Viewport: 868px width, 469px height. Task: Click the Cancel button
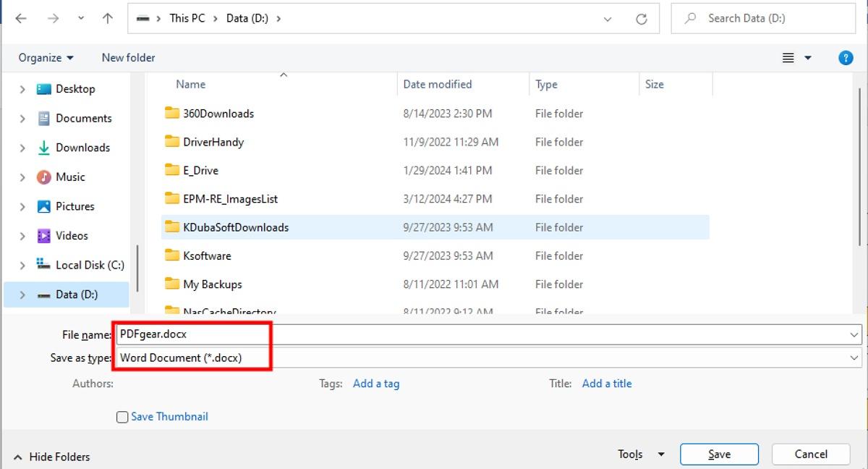(810, 454)
